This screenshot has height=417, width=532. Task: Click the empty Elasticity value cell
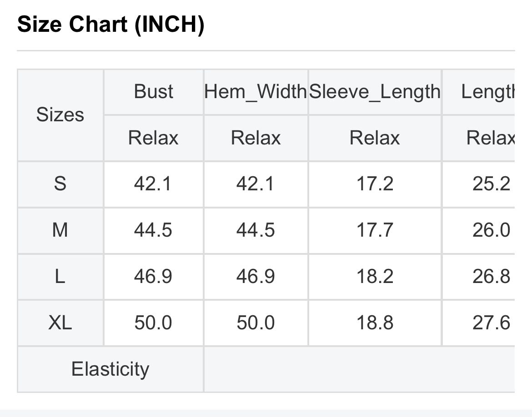[359, 369]
